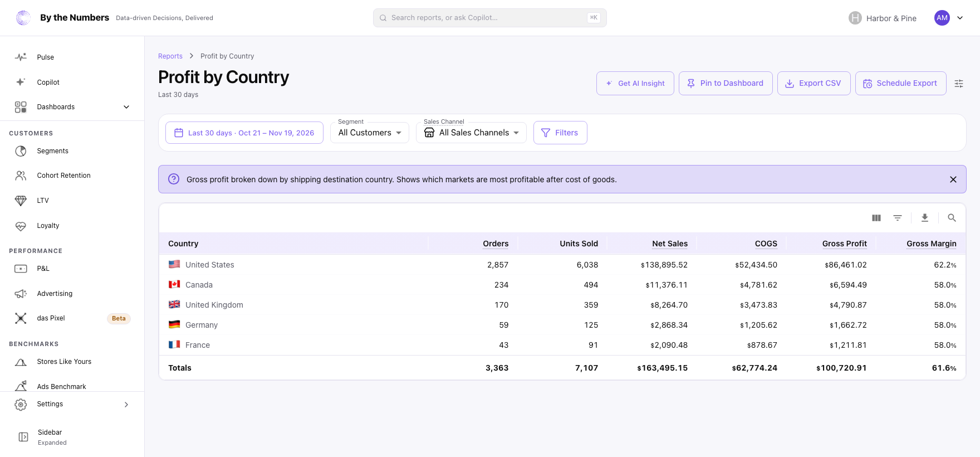Image resolution: width=980 pixels, height=457 pixels.
Task: Click the help icon in info banner
Action: (x=174, y=179)
